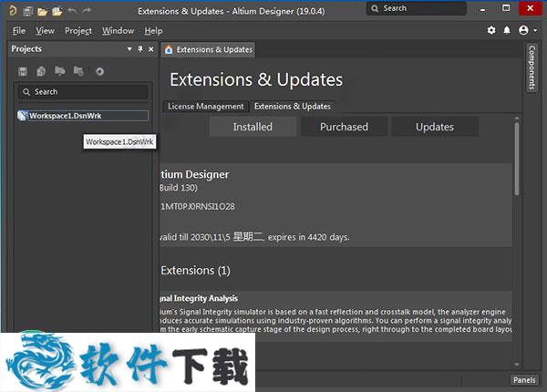
Task: Open Projects panel gear options icon
Action: (99, 71)
